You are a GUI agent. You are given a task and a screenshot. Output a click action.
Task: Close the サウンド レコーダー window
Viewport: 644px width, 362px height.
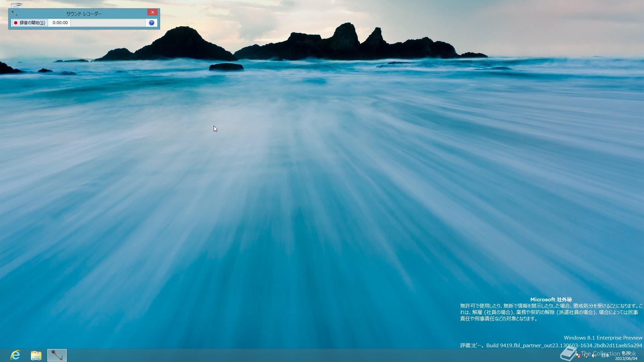(152, 12)
